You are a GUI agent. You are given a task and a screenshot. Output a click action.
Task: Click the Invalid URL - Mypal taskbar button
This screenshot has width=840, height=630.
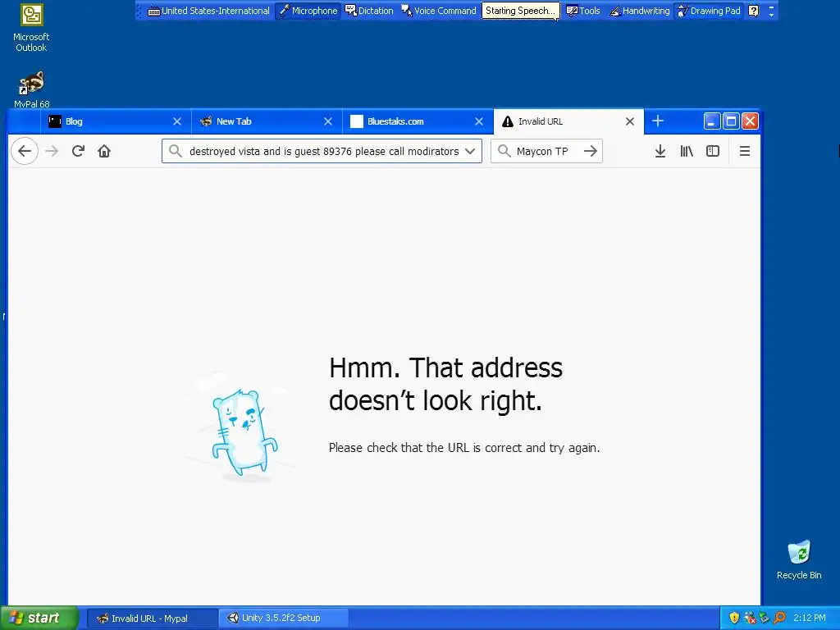[x=152, y=619]
